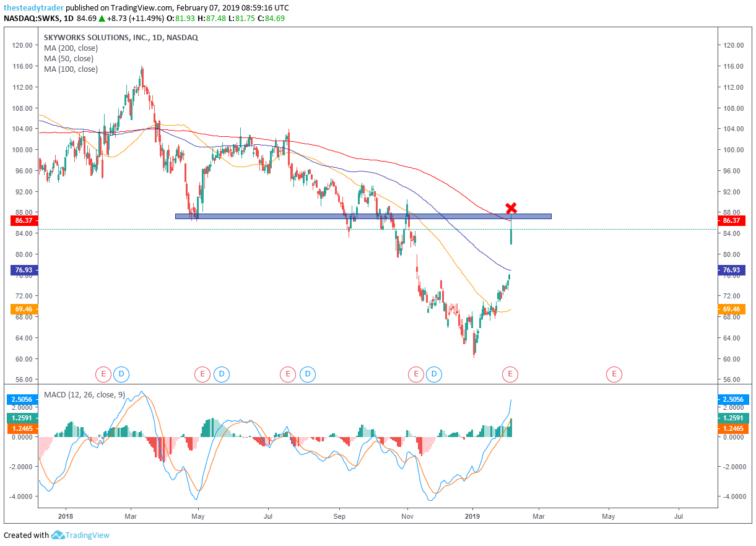The image size is (756, 546).
Task: Click the TradingView cloud logo icon
Action: 58,535
